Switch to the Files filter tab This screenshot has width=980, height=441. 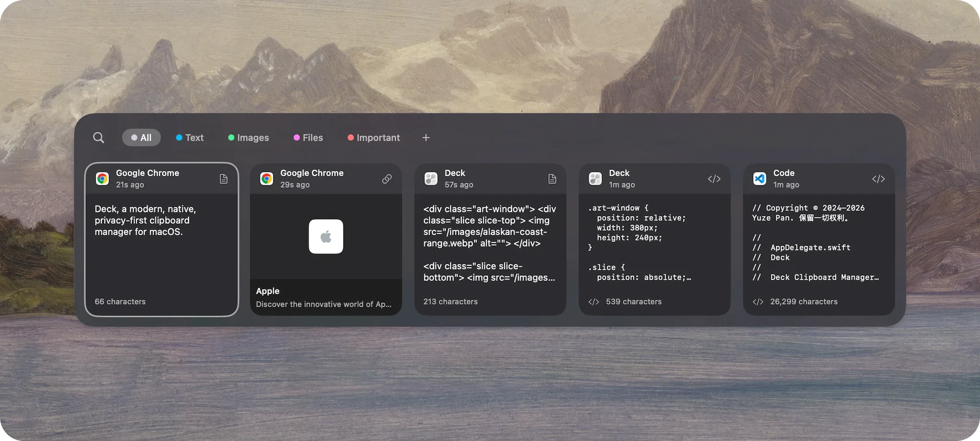coord(308,137)
